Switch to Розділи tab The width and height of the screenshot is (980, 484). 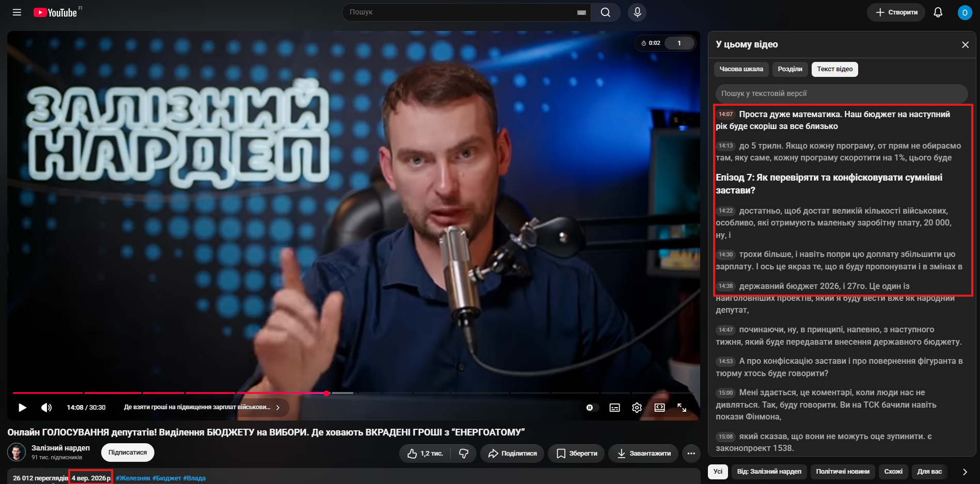tap(790, 69)
